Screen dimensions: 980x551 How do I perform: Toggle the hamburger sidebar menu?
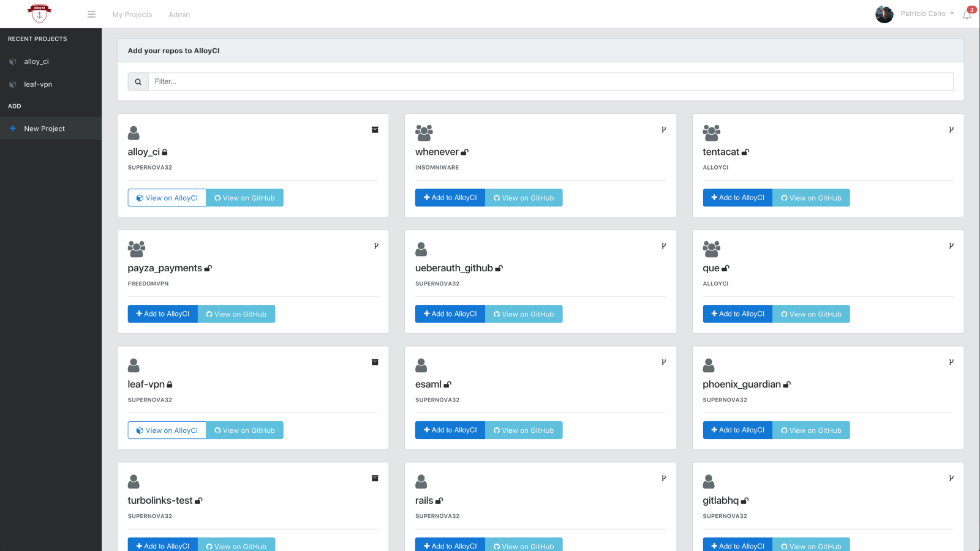click(x=91, y=14)
